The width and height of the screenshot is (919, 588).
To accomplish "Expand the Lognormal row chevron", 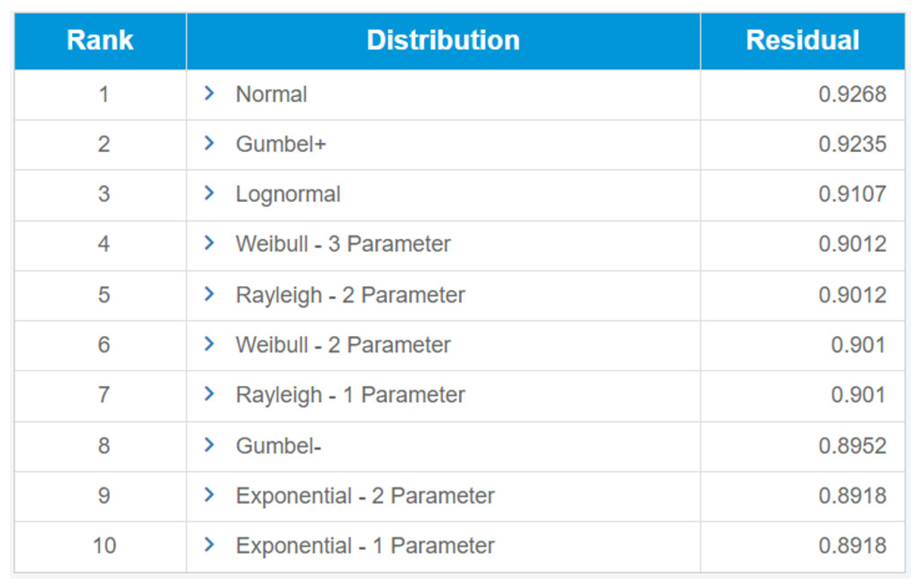I will [209, 193].
